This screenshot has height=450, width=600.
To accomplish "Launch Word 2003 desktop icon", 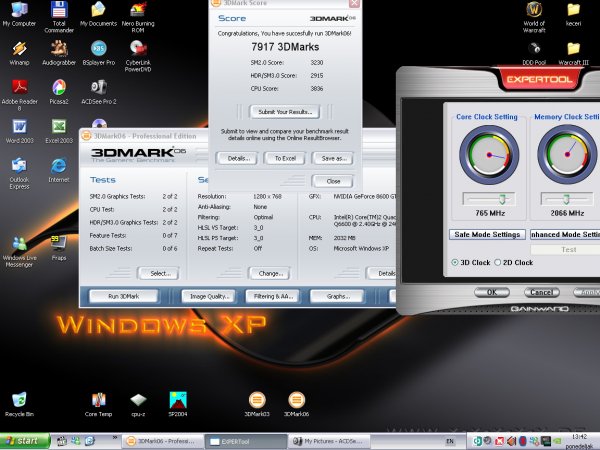I will [x=20, y=132].
